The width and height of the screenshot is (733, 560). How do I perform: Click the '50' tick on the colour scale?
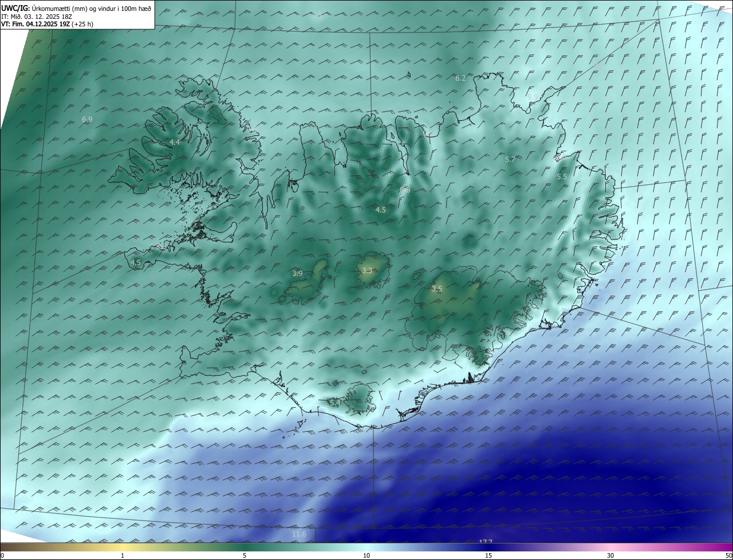[728, 555]
